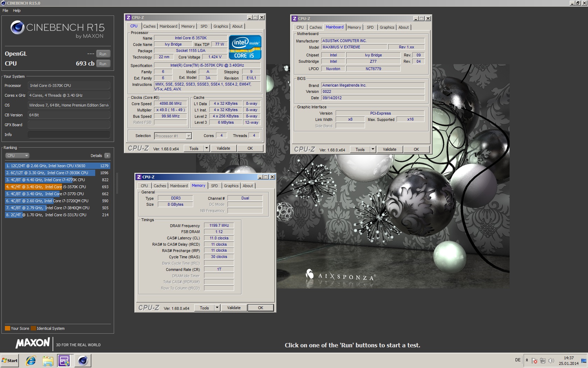Click Core Speed value 4898.86 MHz
The width and height of the screenshot is (588, 368).
click(x=170, y=104)
